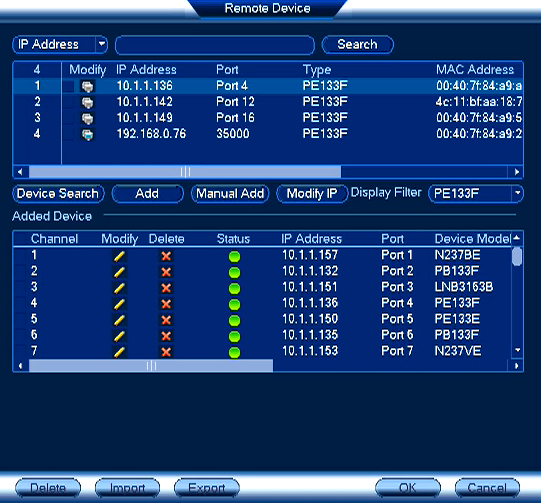Edit channel 2 with pencil icon
Image resolution: width=541 pixels, height=503 pixels.
point(119,272)
